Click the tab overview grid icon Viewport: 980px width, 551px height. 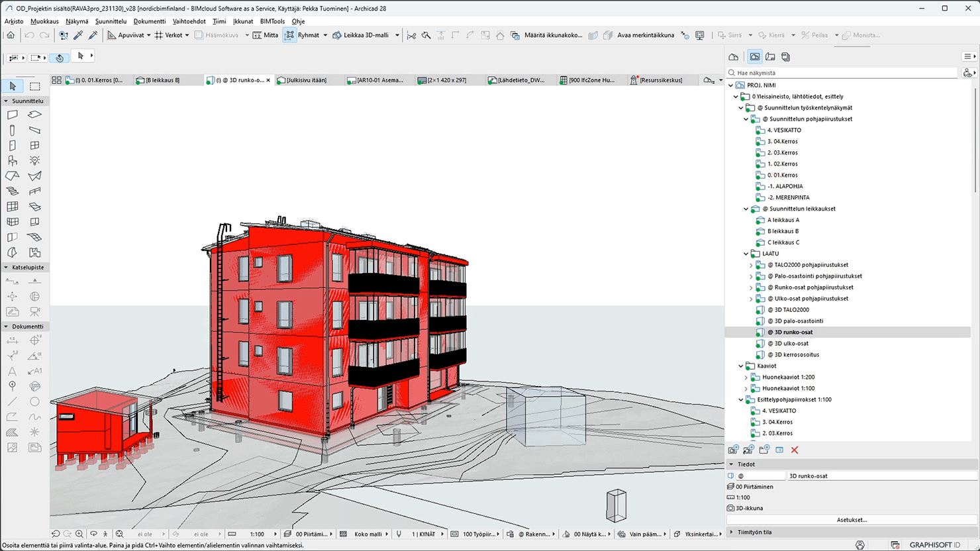[x=57, y=80]
